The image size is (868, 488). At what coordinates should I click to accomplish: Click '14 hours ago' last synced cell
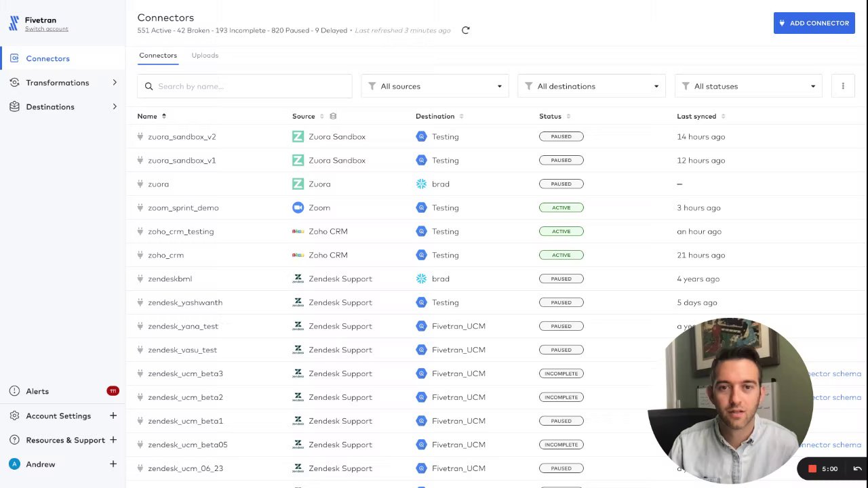click(701, 136)
